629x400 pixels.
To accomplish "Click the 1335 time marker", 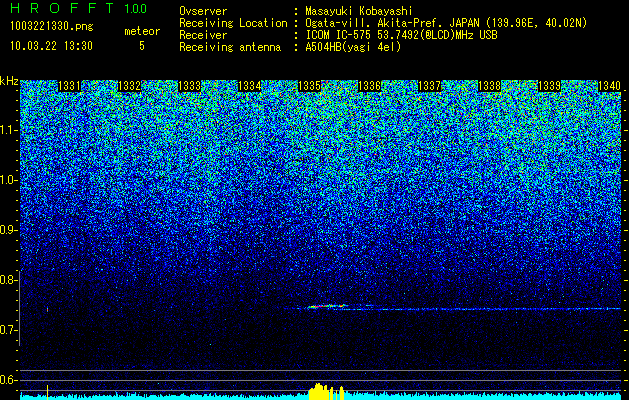I will (x=309, y=86).
